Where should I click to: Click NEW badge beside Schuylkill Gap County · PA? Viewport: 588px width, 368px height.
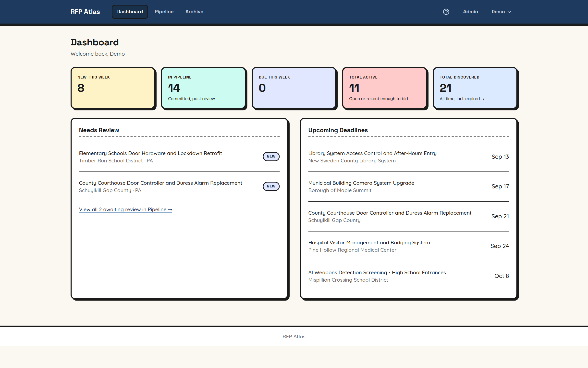coord(271,186)
